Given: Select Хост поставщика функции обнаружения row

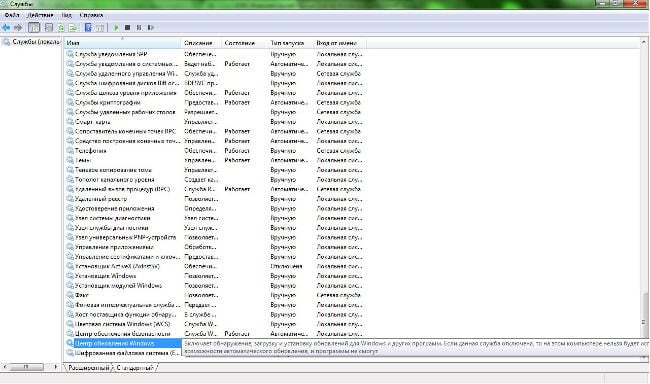Looking at the screenshot, I should [x=215, y=314].
